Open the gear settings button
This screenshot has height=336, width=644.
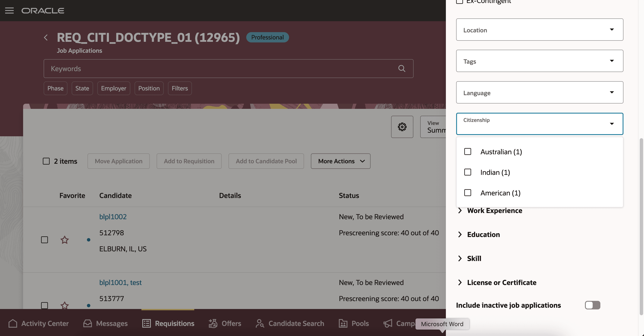402,127
